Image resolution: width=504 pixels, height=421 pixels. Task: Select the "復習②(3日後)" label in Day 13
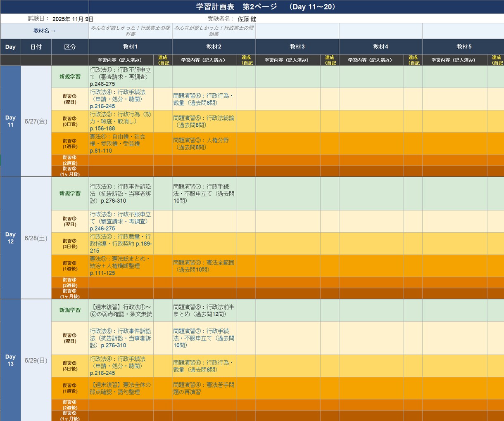click(70, 366)
